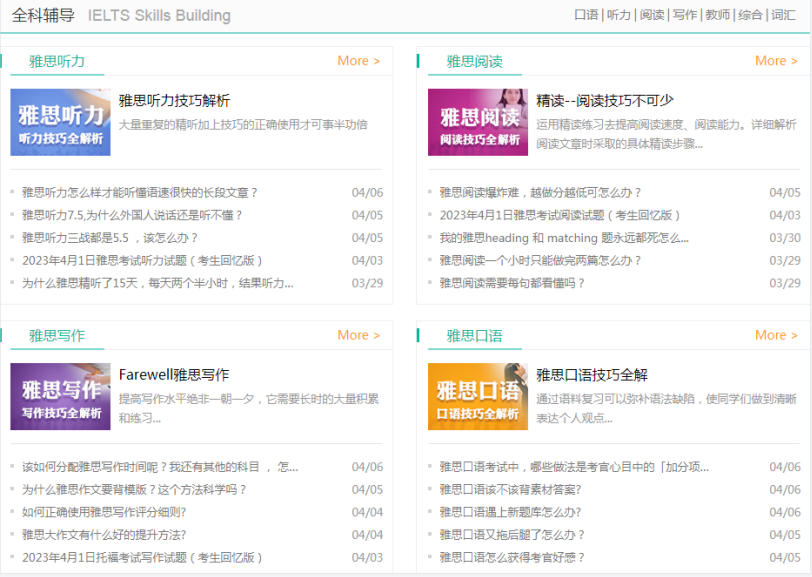Open the orange 雅思口语 banner thumbnail
Image resolution: width=812 pixels, height=577 pixels.
tap(478, 397)
